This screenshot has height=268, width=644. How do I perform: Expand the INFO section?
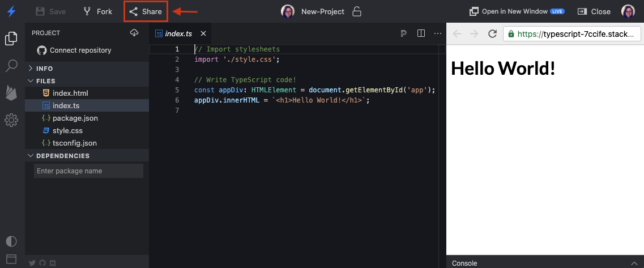(x=44, y=69)
